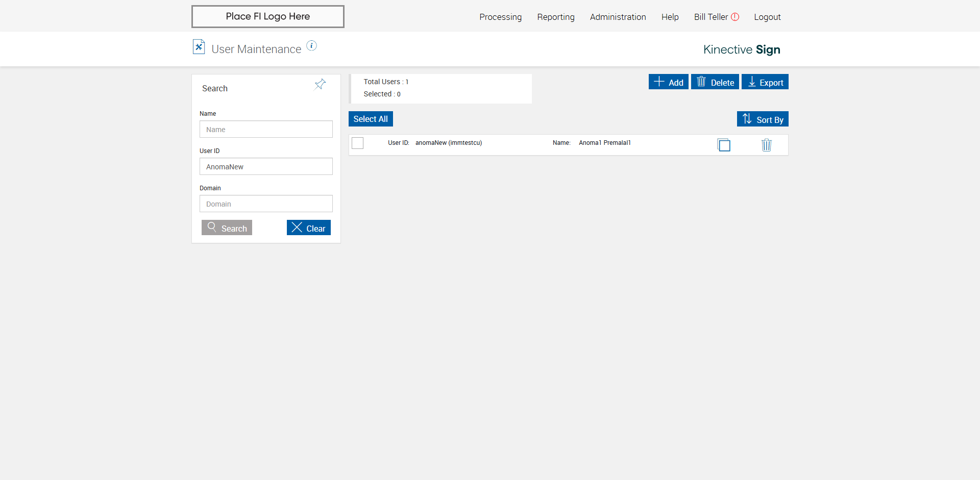
Task: Open the Bill Teller user menu
Action: pos(711,17)
